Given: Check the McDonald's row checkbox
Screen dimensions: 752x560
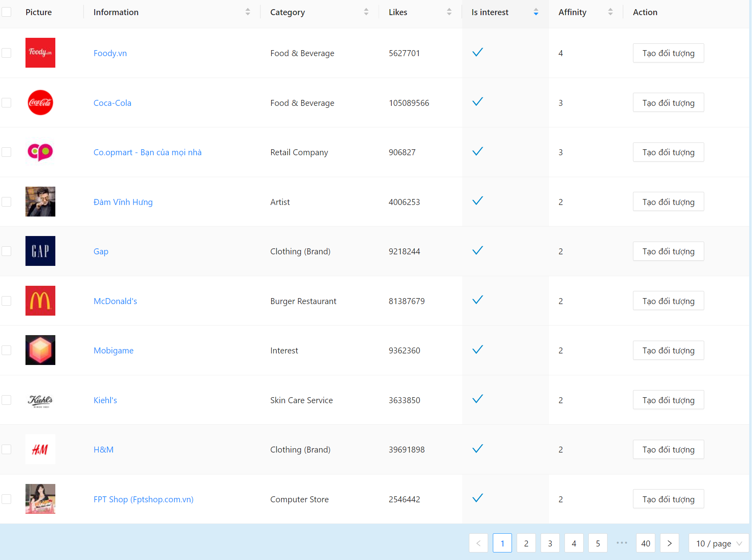Looking at the screenshot, I should (6, 301).
